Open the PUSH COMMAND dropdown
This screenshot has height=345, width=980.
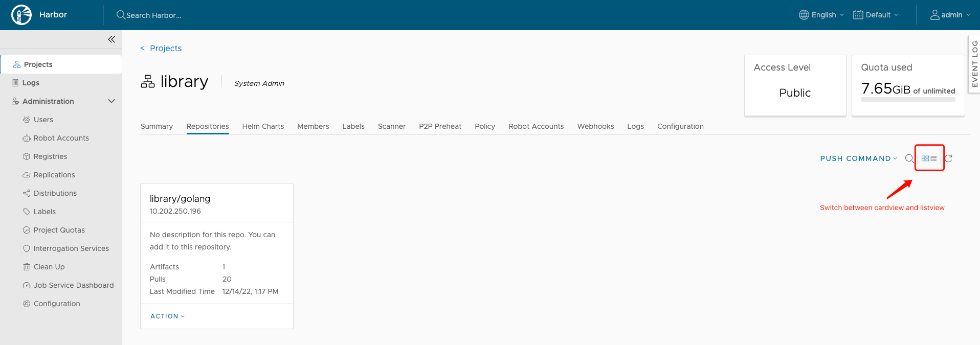pos(859,158)
